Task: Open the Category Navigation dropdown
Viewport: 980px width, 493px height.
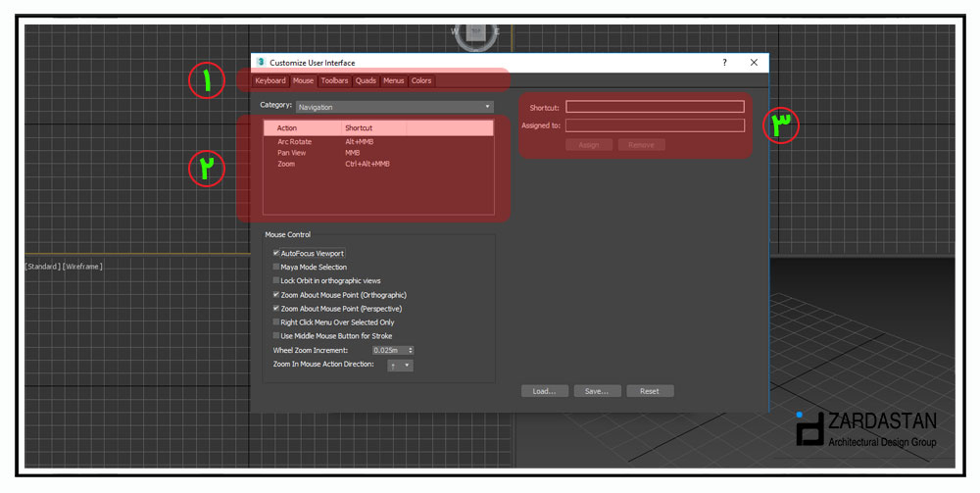Action: pos(395,107)
